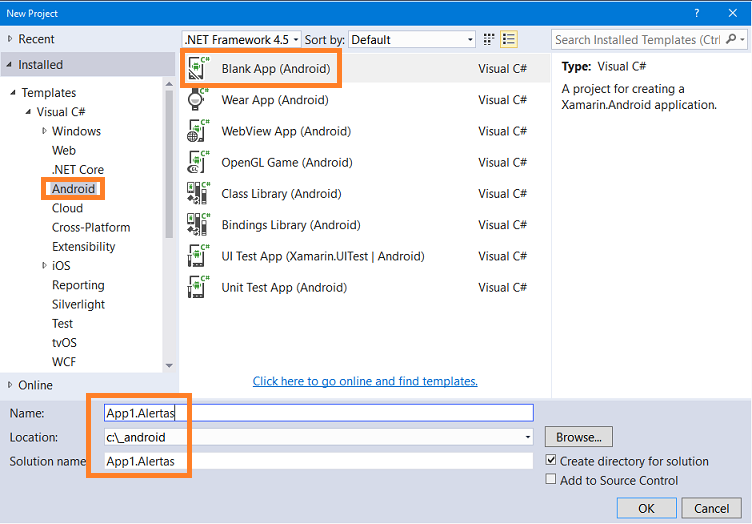Select Web in the template tree

tap(64, 151)
